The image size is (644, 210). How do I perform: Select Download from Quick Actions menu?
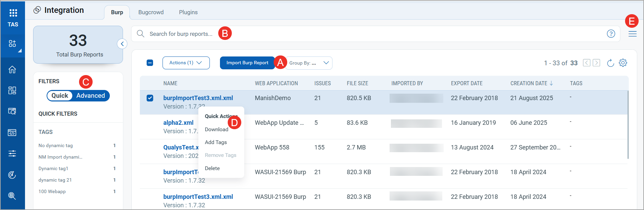point(216,130)
